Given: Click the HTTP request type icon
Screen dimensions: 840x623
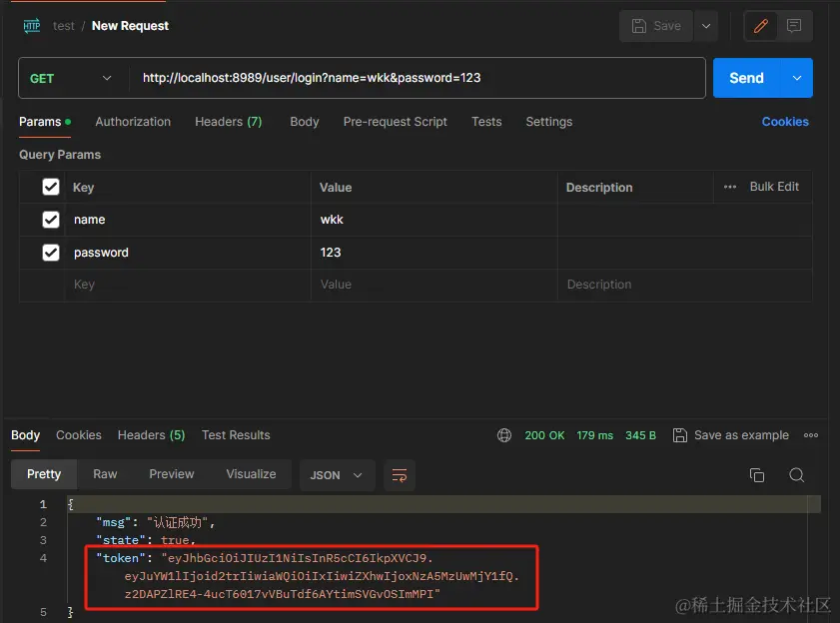Looking at the screenshot, I should click(32, 26).
